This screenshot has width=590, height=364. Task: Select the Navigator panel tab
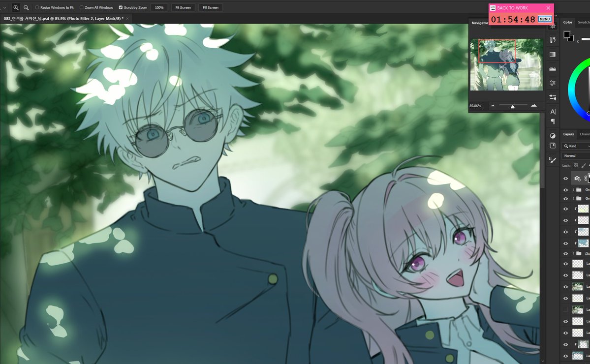coord(480,23)
